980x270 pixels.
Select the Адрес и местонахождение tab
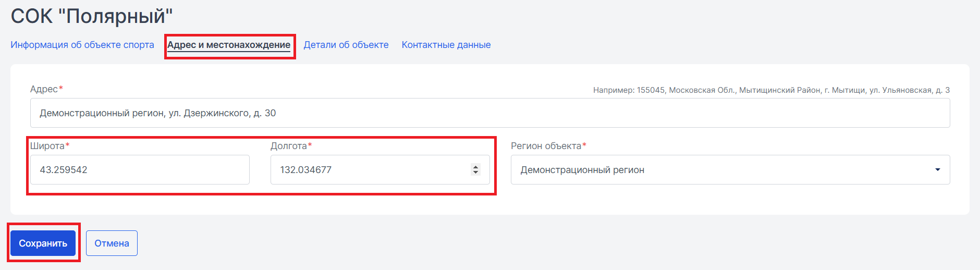point(229,45)
